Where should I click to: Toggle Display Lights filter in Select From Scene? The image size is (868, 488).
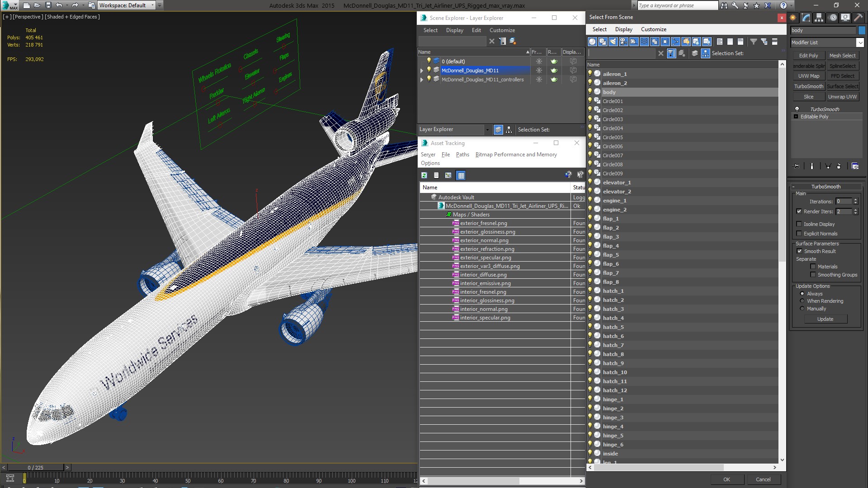click(613, 42)
